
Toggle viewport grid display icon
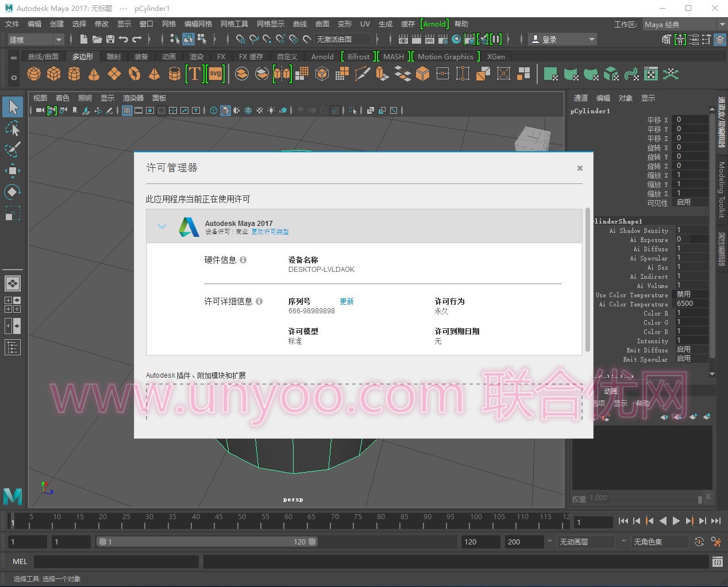[128, 110]
